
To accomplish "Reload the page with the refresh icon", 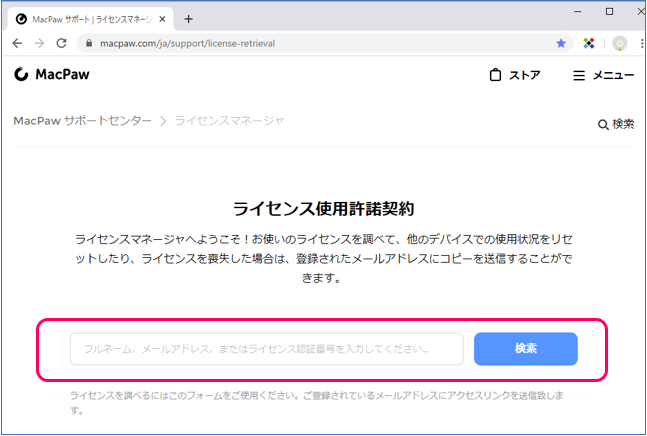I will tap(61, 43).
